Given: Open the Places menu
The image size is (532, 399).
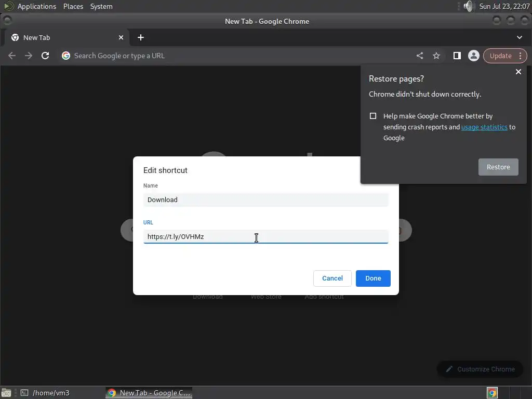Looking at the screenshot, I should pyautogui.click(x=73, y=6).
